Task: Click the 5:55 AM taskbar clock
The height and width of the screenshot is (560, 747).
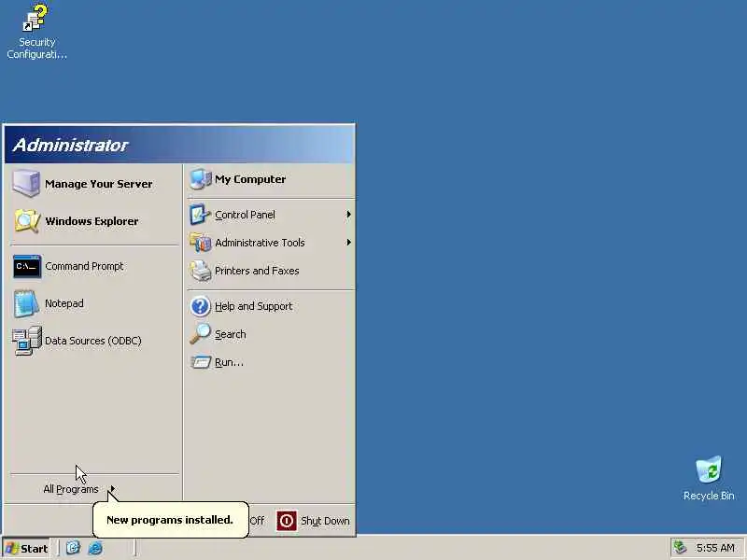Action: coord(715,548)
